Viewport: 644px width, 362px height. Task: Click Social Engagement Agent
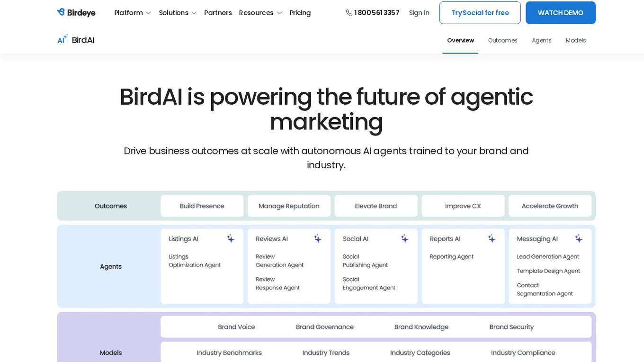click(369, 284)
